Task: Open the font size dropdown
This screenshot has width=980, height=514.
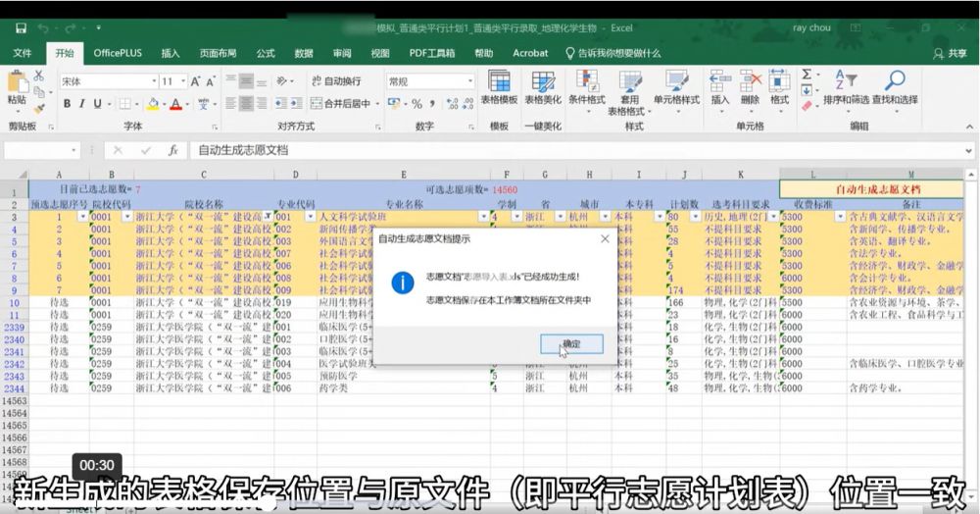Action: tap(181, 81)
